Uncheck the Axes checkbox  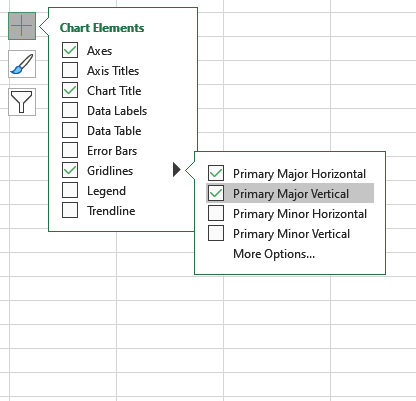pyautogui.click(x=70, y=50)
